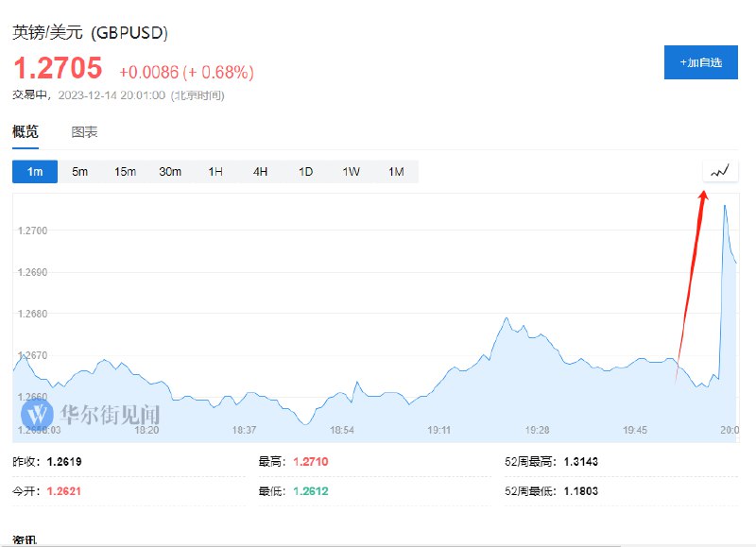This screenshot has width=756, height=547.
Task: Click the 52周最高 value 1.3143
Action: coord(581,462)
